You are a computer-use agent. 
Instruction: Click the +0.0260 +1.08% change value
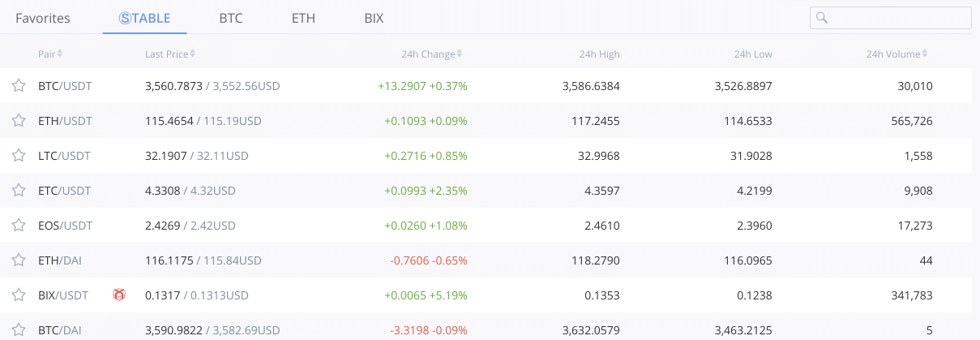(x=426, y=226)
